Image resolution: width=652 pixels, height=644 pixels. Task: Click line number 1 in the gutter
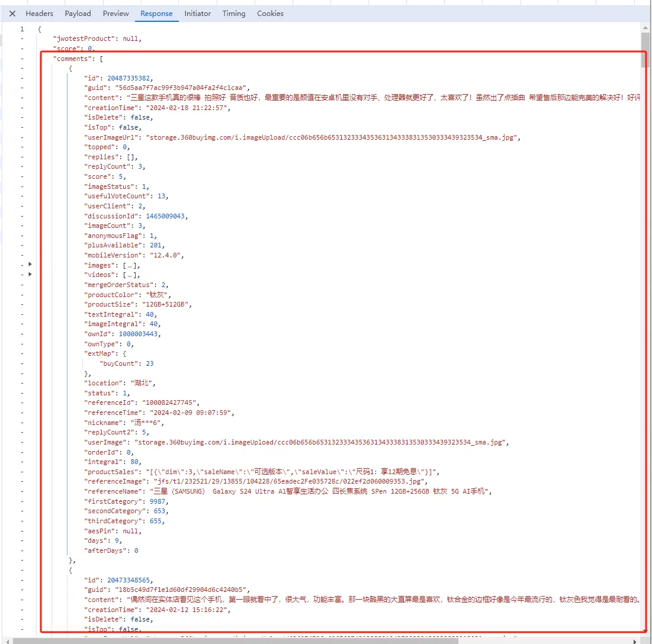click(22, 29)
